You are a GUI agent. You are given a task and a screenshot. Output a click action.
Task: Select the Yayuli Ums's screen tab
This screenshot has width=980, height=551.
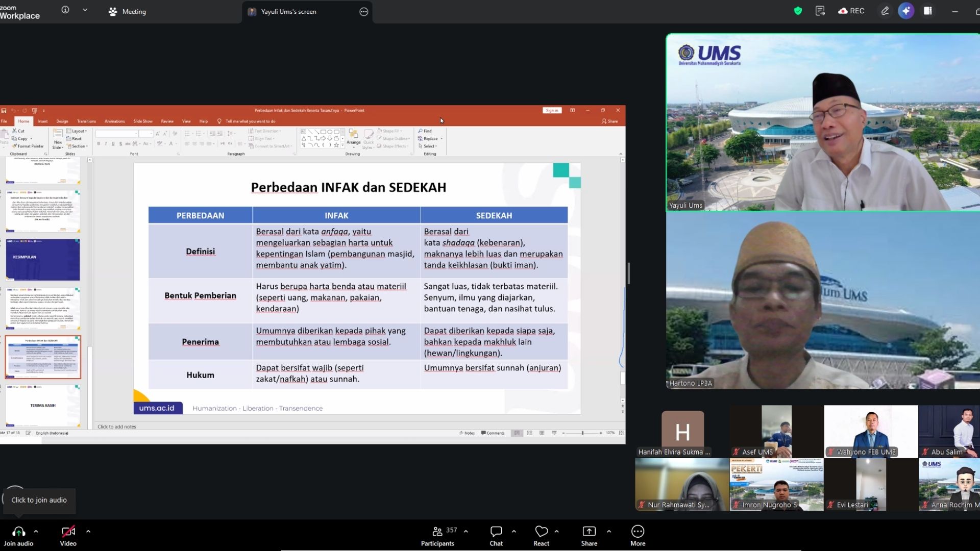[x=288, y=11]
